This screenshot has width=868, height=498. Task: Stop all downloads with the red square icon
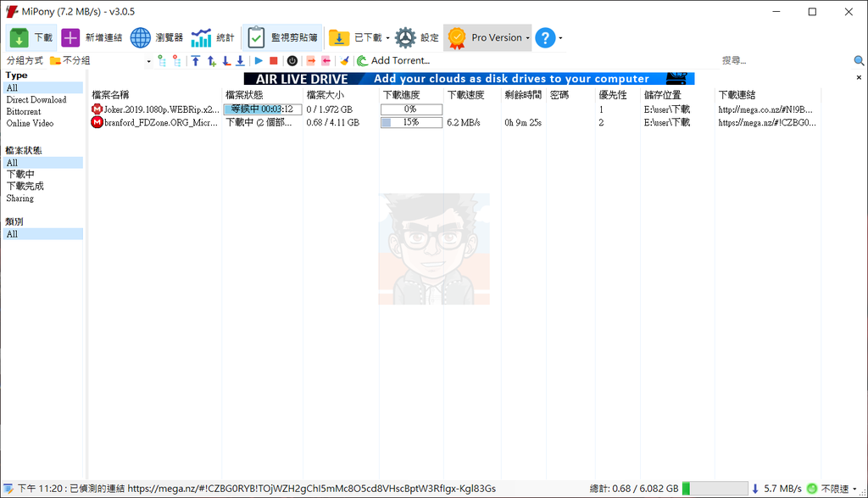tap(273, 60)
